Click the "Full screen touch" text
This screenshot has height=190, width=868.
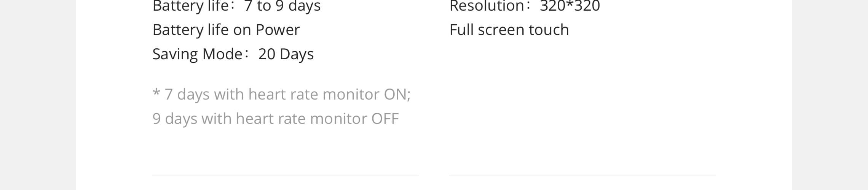click(509, 30)
